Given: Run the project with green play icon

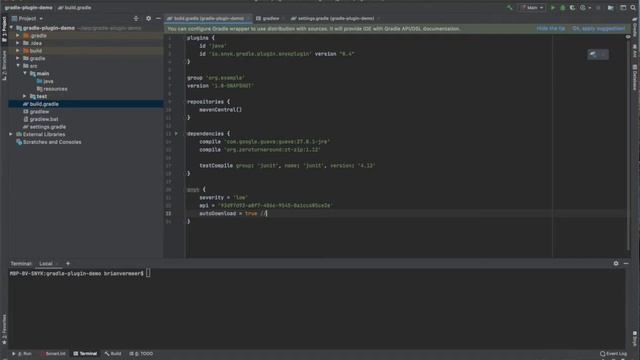Looking at the screenshot, I should coord(553,7).
